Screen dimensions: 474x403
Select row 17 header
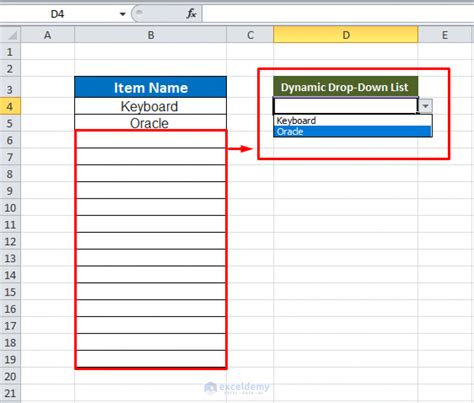(10, 326)
